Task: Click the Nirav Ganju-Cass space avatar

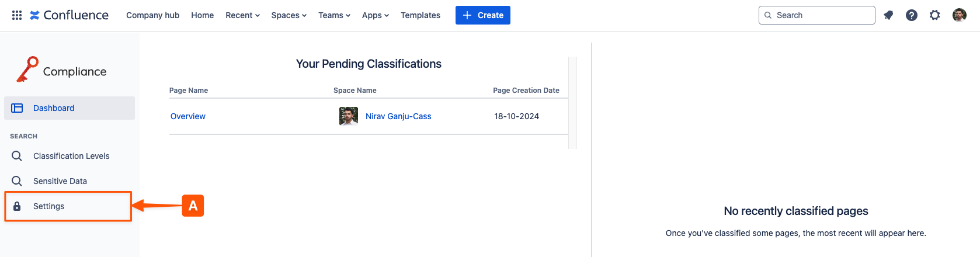Action: (349, 116)
